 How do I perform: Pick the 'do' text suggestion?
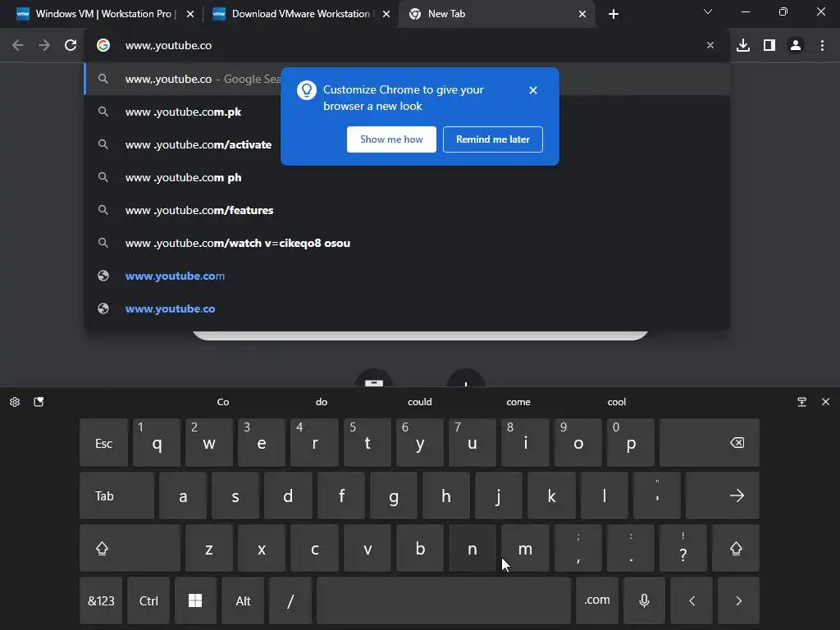pos(322,402)
